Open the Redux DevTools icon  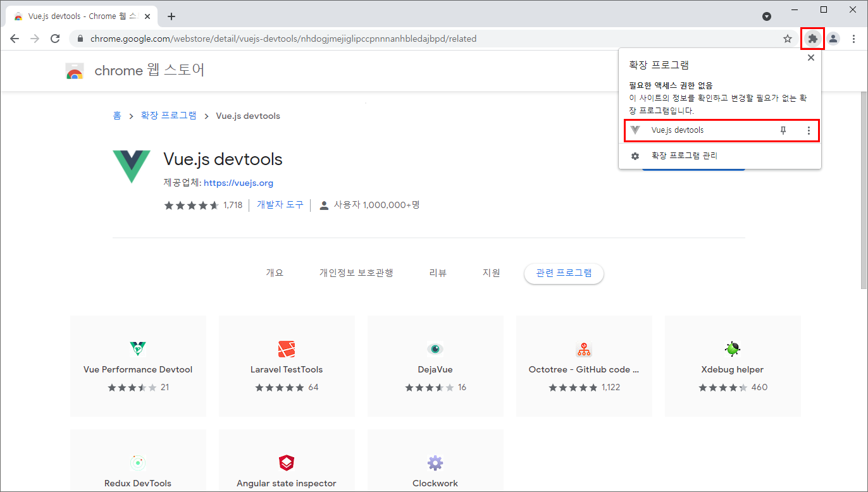[138, 463]
